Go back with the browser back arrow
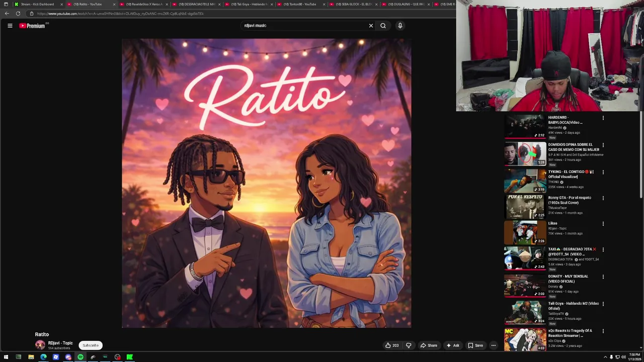Image resolution: width=644 pixels, height=362 pixels. coord(7,14)
